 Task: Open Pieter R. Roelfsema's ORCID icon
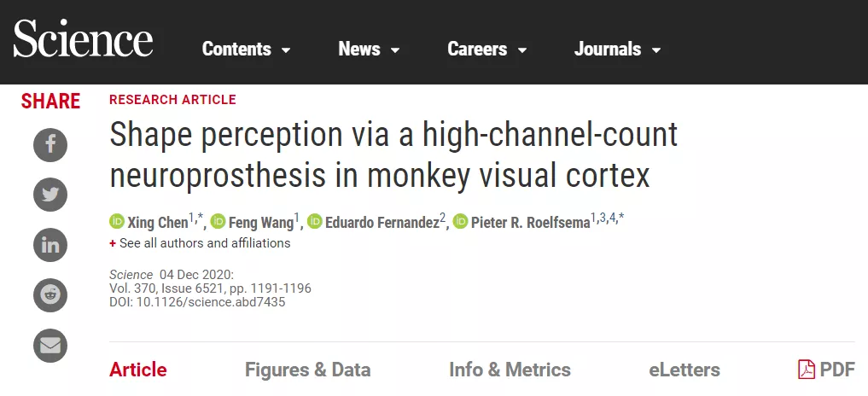pos(461,222)
